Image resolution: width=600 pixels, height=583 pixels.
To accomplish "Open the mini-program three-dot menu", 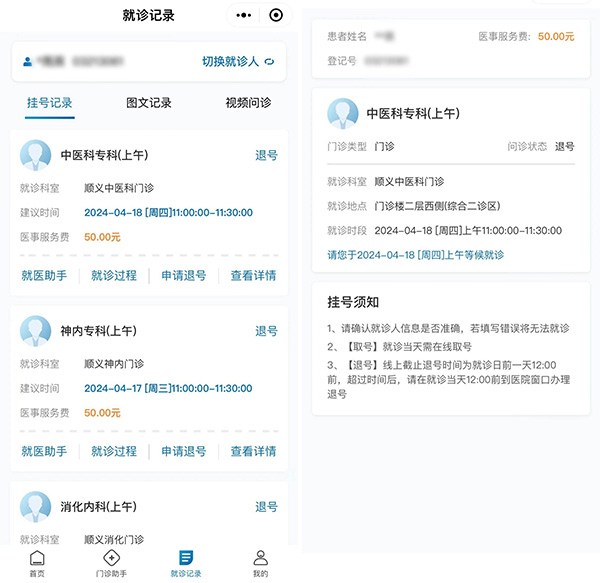I will pos(243,15).
